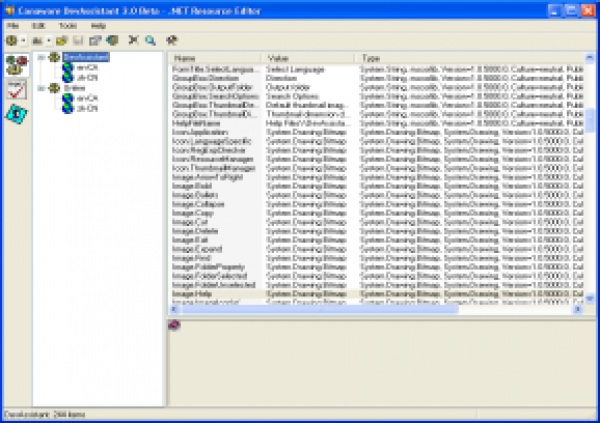
Task: Click the save disk toolbar icon
Action: (76, 40)
